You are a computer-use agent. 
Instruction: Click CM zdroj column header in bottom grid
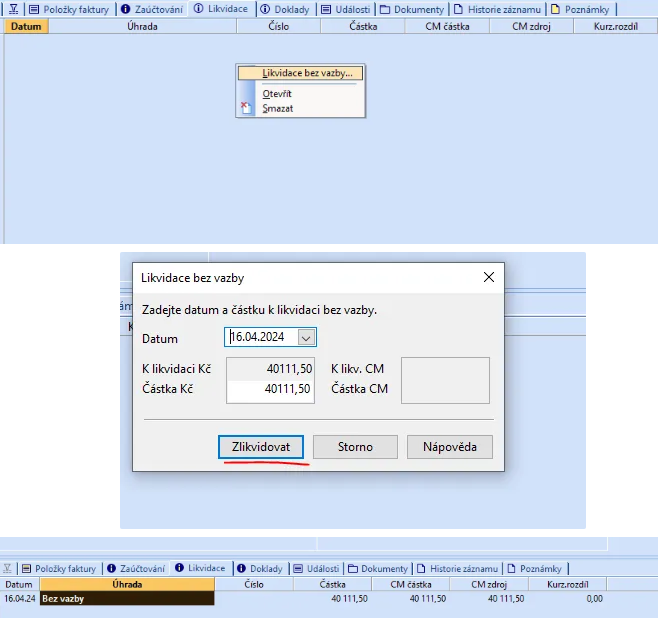(489, 584)
